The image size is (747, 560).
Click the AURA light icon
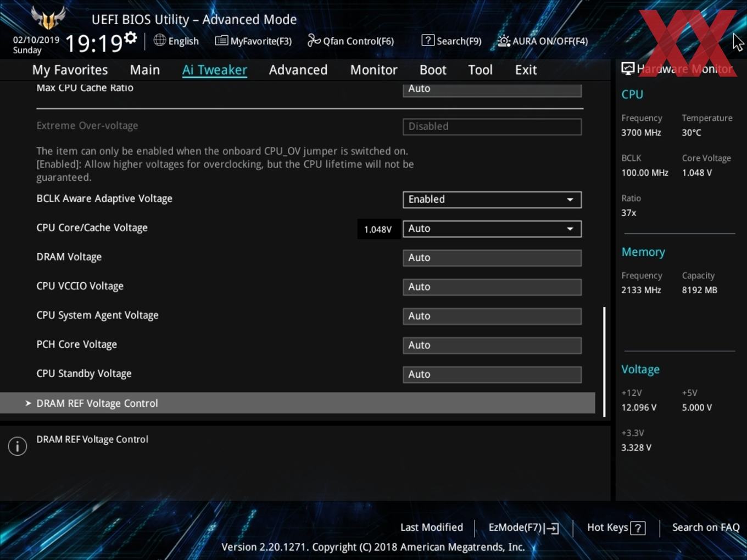(x=504, y=41)
